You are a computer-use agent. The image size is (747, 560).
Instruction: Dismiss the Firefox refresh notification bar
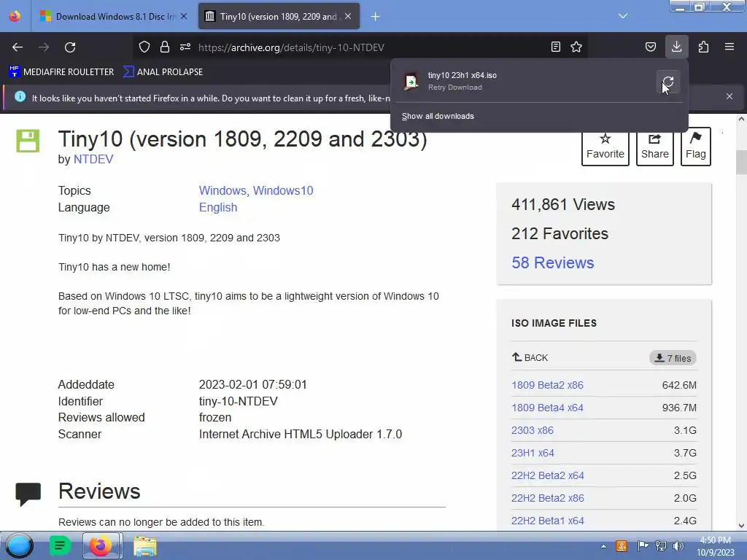click(729, 96)
